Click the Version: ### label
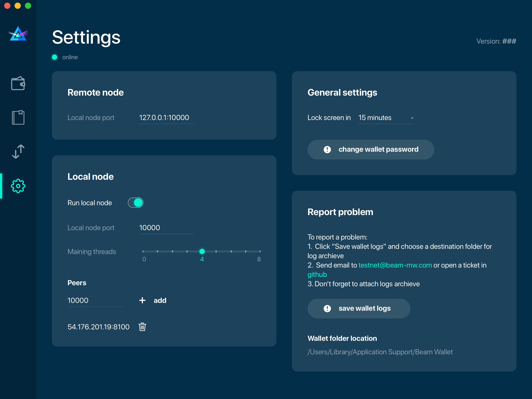532x399 pixels. (496, 41)
